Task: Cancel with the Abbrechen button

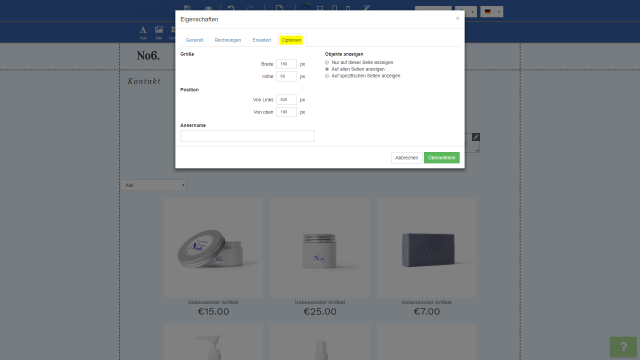Action: (x=407, y=158)
